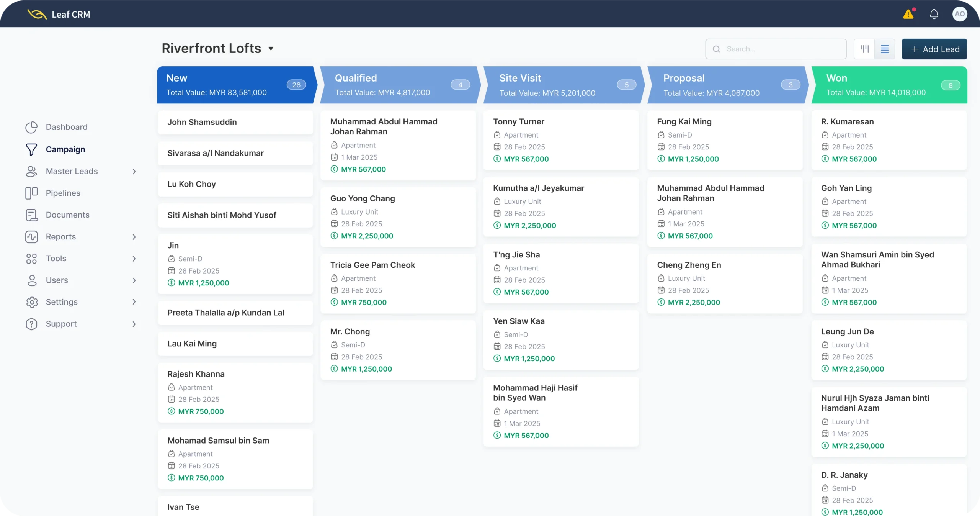Switch to list view layout

(885, 49)
